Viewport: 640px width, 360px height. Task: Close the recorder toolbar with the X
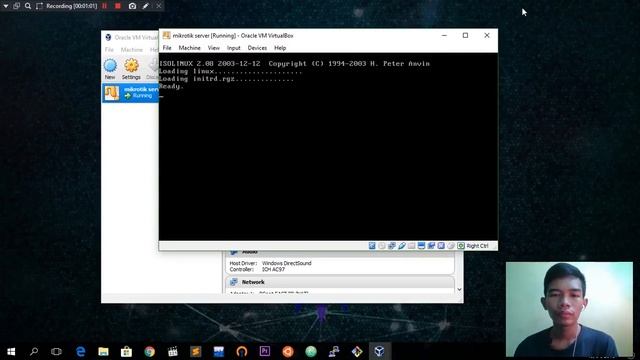pos(159,6)
